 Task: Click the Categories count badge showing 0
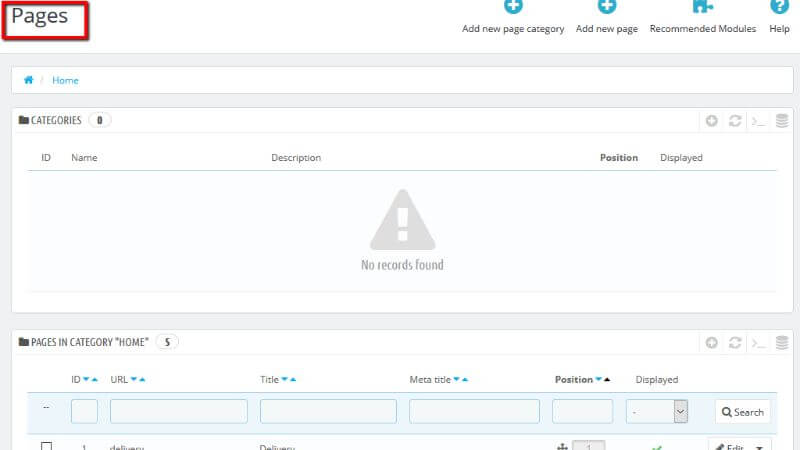tap(99, 120)
